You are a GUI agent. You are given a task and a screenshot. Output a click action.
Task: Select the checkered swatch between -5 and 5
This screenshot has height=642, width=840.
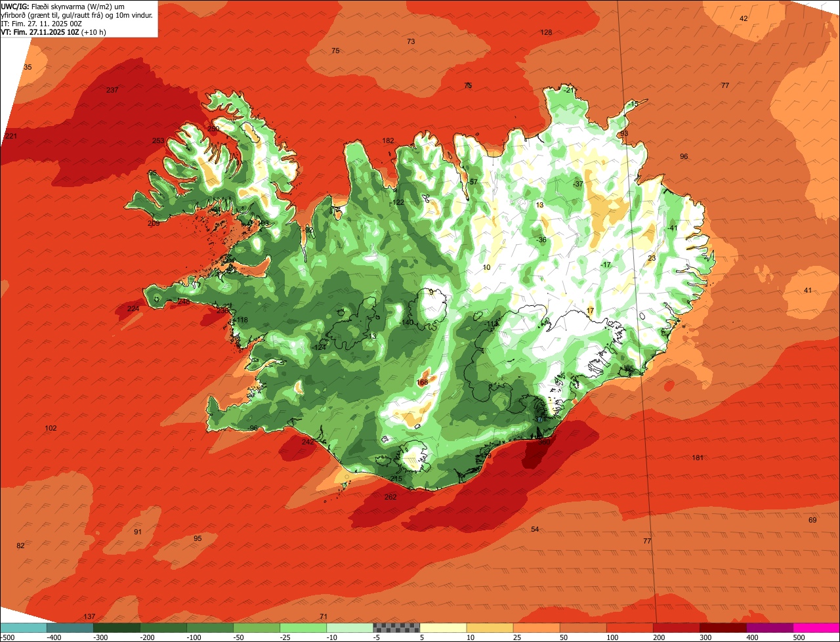[x=396, y=628]
